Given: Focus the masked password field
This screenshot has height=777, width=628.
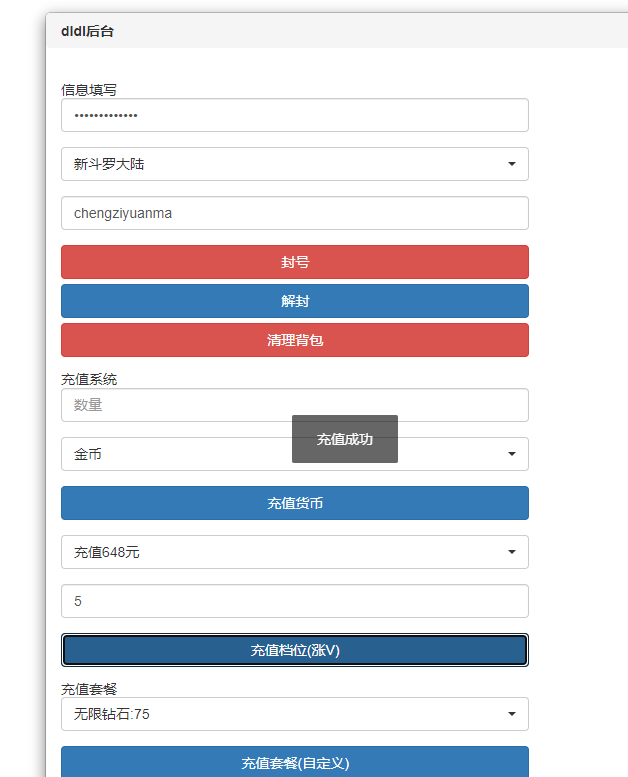Looking at the screenshot, I should pyautogui.click(x=294, y=115).
